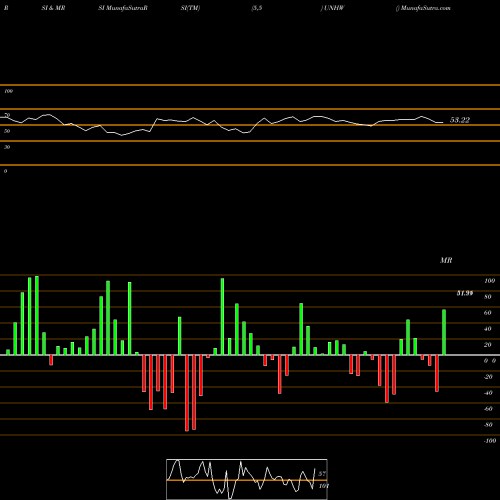Click the end of the RSI line
The image size is (500, 500).
443,123
